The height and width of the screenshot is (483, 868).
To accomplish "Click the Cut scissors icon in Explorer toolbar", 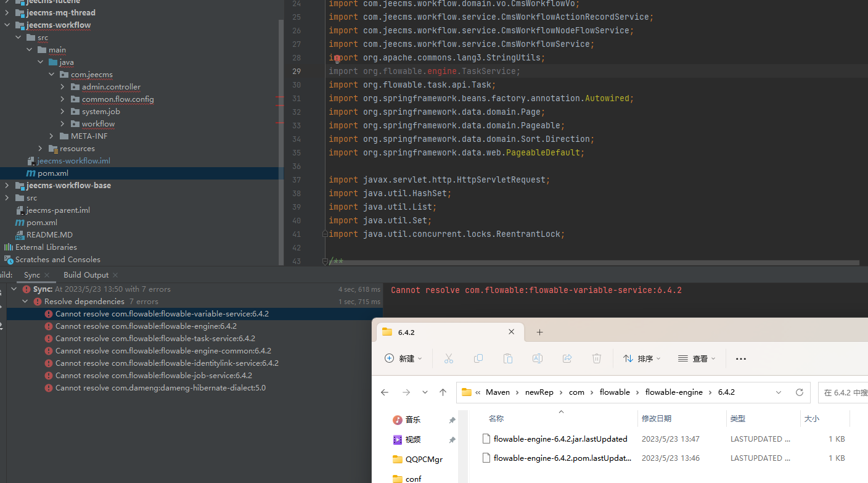I will click(448, 358).
